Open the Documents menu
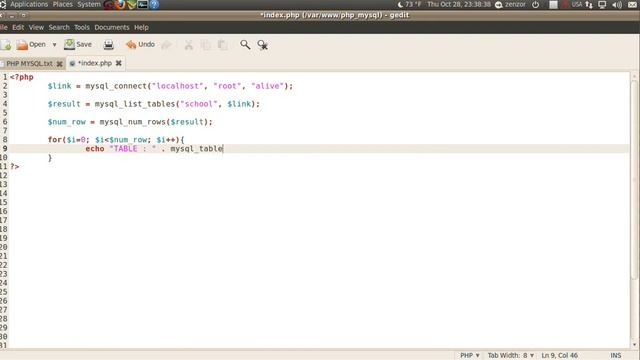This screenshot has width=640, height=360. (x=111, y=27)
